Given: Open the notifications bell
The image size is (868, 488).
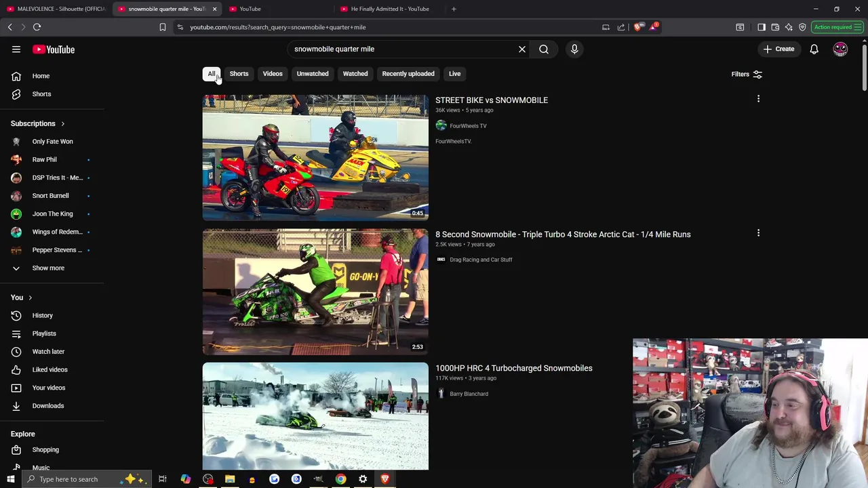Looking at the screenshot, I should [814, 49].
